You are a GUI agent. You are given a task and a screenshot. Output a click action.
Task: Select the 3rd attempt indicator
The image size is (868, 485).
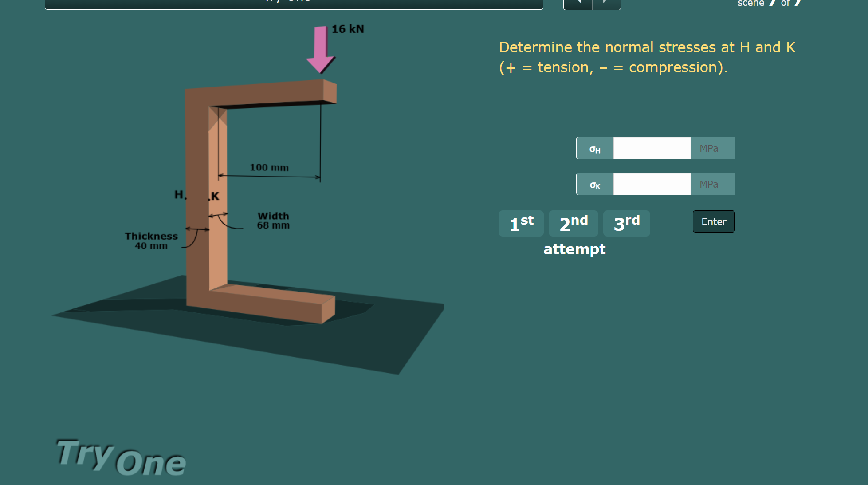point(627,223)
